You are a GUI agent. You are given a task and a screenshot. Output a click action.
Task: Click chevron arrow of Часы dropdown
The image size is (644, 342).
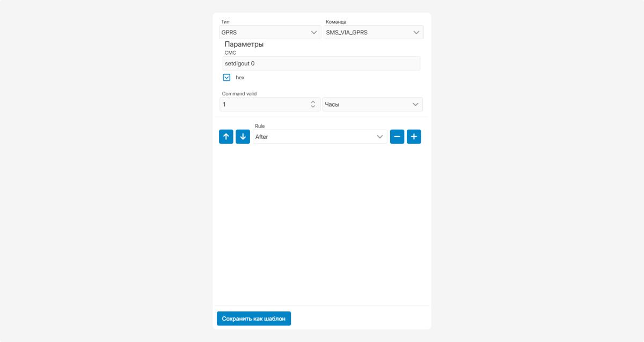415,105
